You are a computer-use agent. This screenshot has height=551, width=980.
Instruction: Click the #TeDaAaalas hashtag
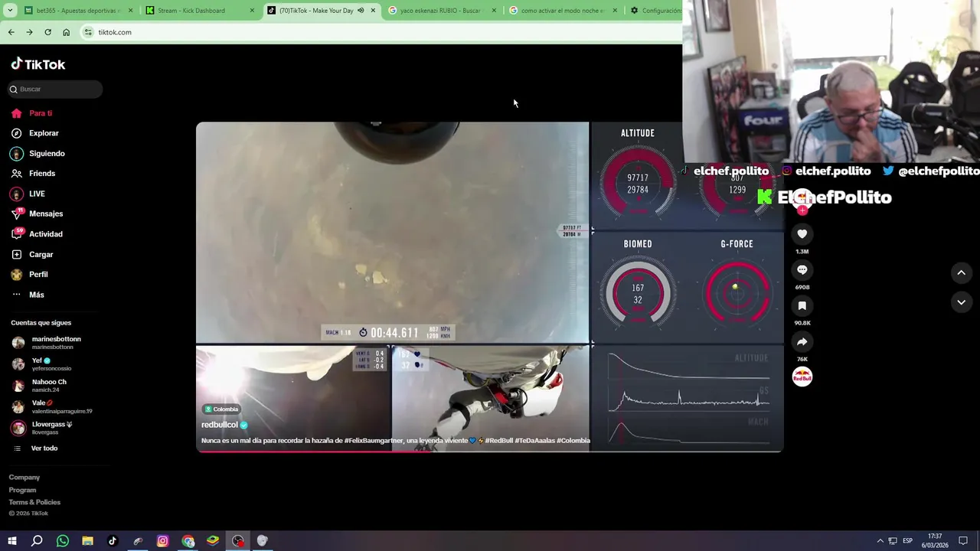pos(534,441)
